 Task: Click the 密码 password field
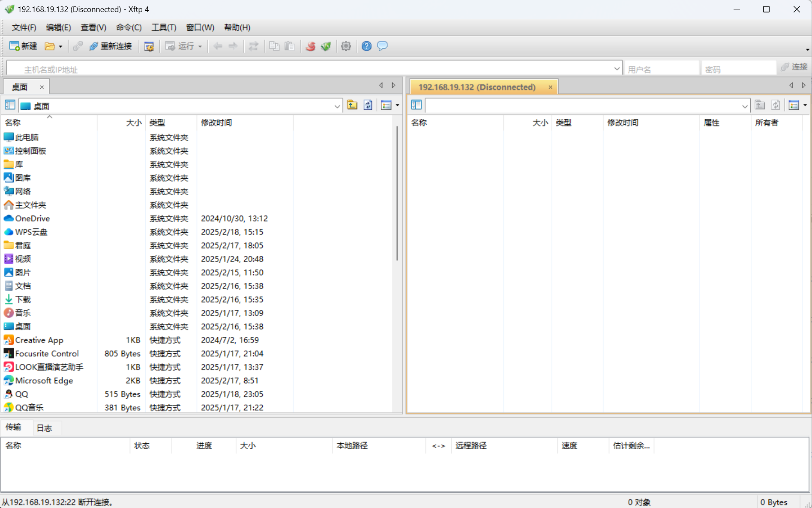coord(739,68)
